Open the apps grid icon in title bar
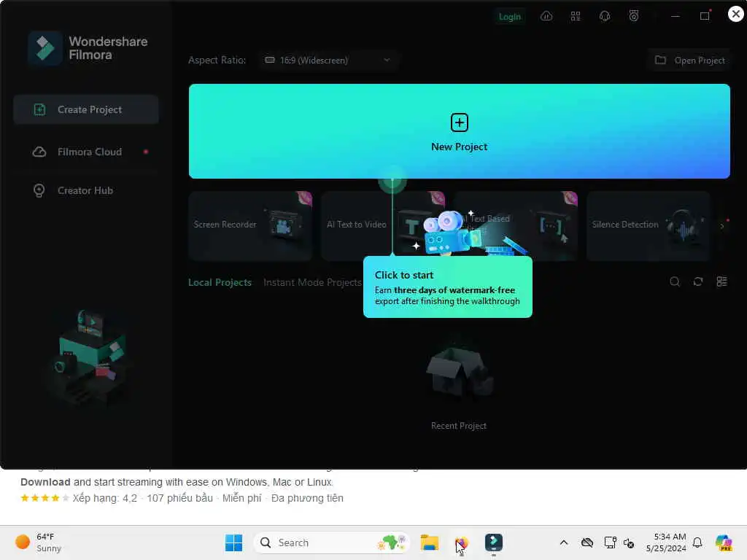The height and width of the screenshot is (560, 747). 576,16
